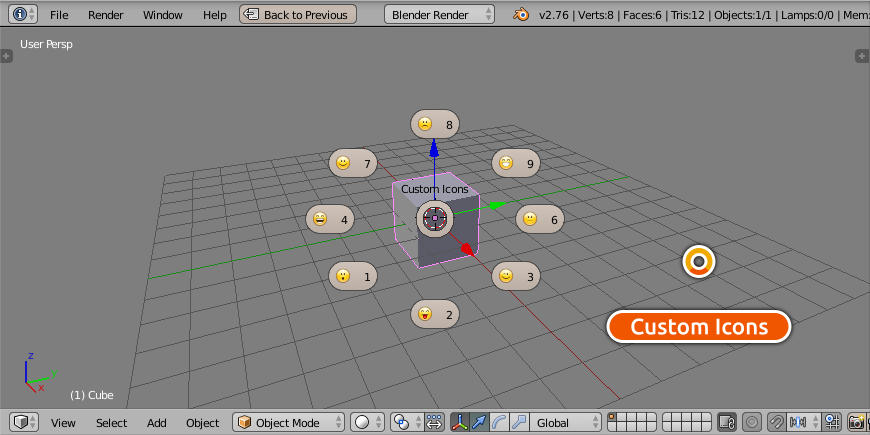Open the File menu
The image size is (870, 435).
coord(60,15)
